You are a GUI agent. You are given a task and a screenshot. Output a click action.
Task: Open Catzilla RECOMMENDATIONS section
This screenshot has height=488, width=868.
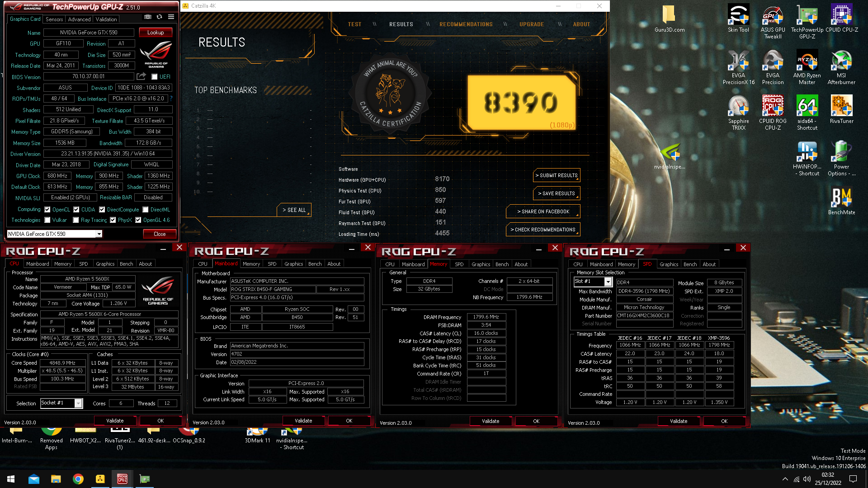click(x=466, y=24)
